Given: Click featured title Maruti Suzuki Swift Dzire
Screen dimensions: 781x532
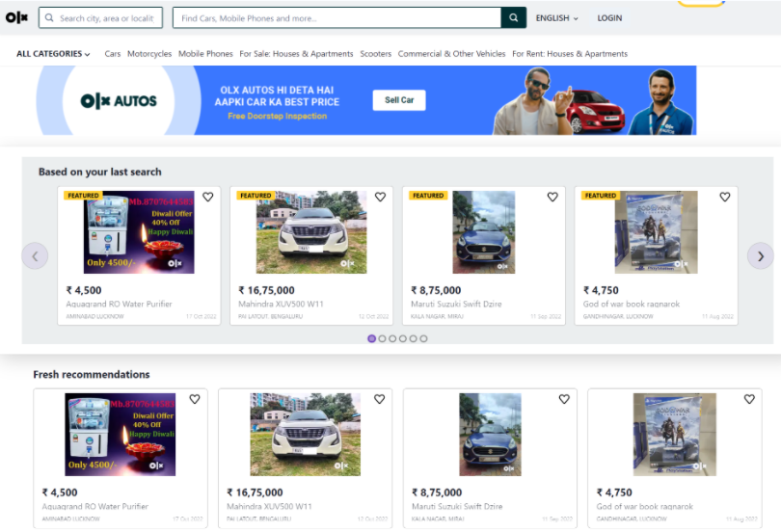Looking at the screenshot, I should [456, 304].
